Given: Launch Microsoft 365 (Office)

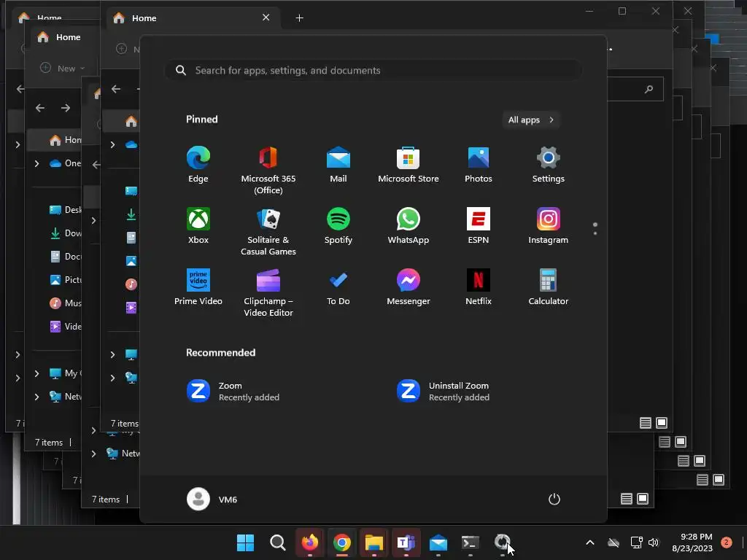Looking at the screenshot, I should (x=268, y=171).
